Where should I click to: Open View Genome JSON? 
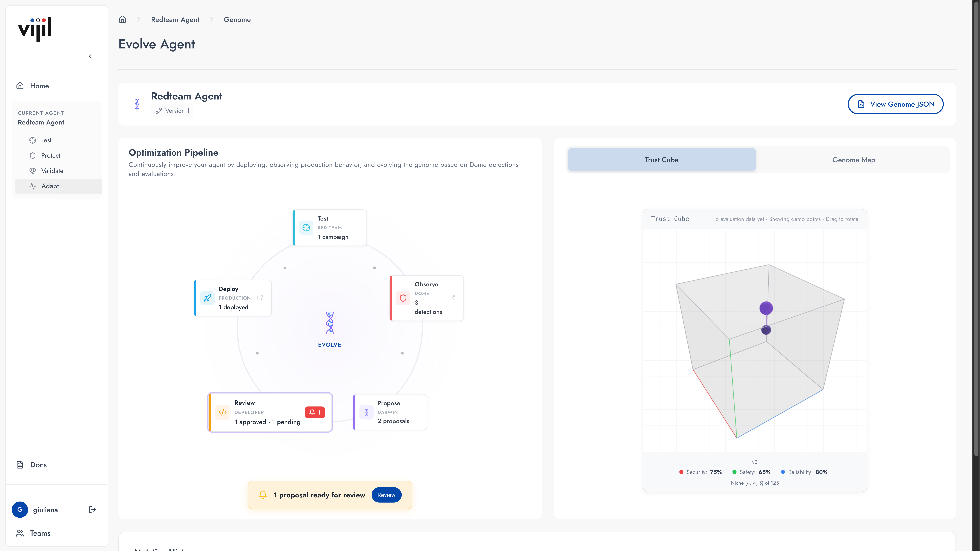point(895,104)
